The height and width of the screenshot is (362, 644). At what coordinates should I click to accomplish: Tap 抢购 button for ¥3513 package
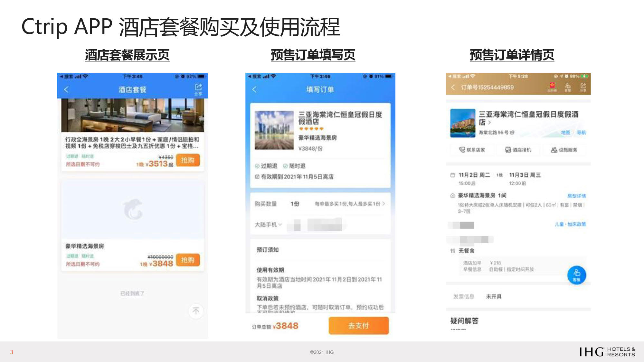pos(188,160)
